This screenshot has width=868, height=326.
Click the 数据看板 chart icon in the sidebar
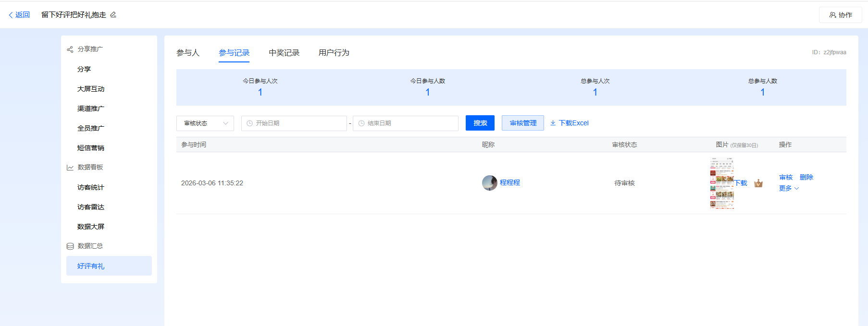pyautogui.click(x=70, y=168)
